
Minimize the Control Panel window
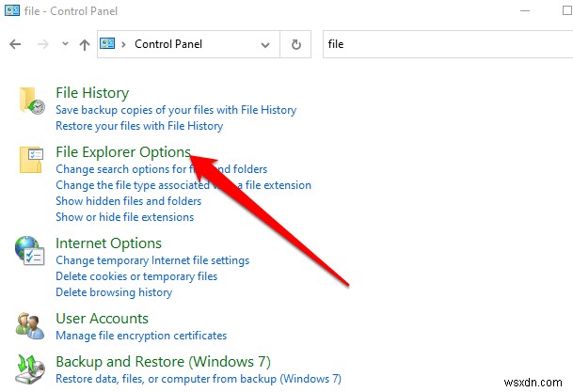(525, 11)
